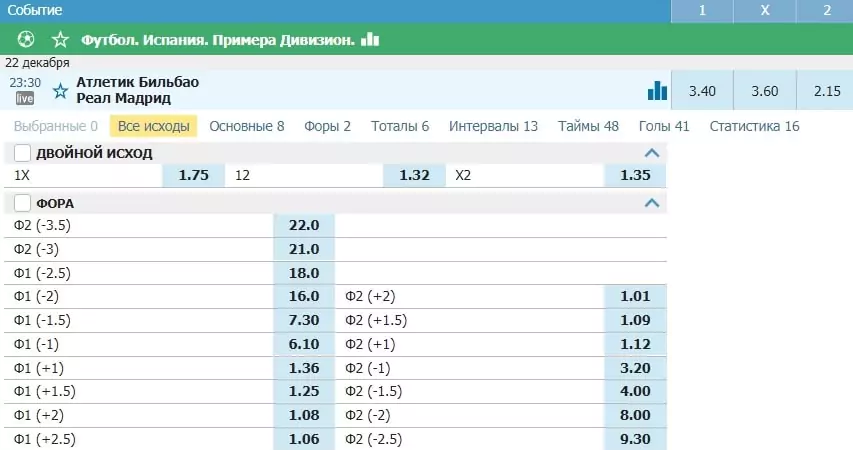
Task: Pick Ф2 (-3.5) odds 22.0
Action: click(x=304, y=225)
